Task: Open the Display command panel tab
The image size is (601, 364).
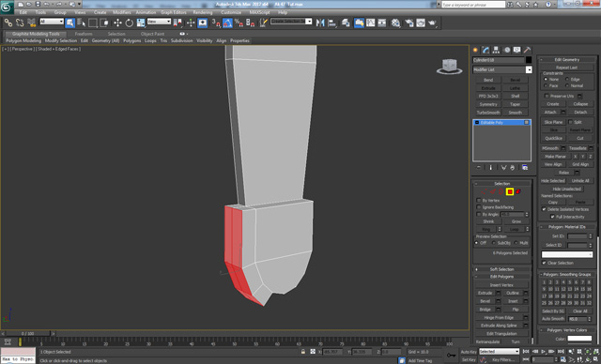Action: click(517, 50)
